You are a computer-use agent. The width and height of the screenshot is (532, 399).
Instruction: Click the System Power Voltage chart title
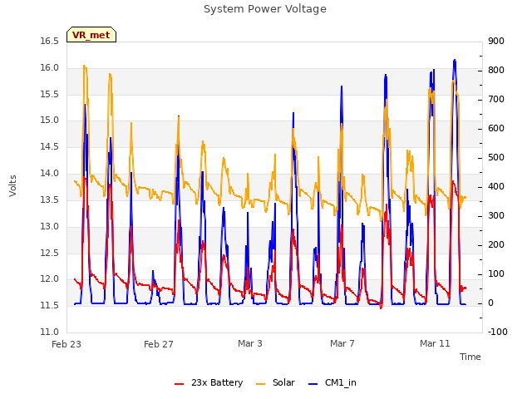pyautogui.click(x=265, y=9)
